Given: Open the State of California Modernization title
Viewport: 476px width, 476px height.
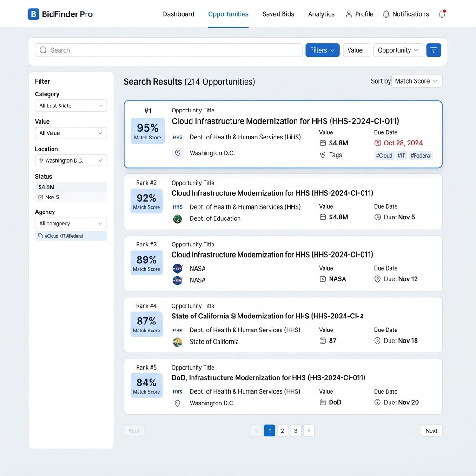Looking at the screenshot, I should pos(268,316).
